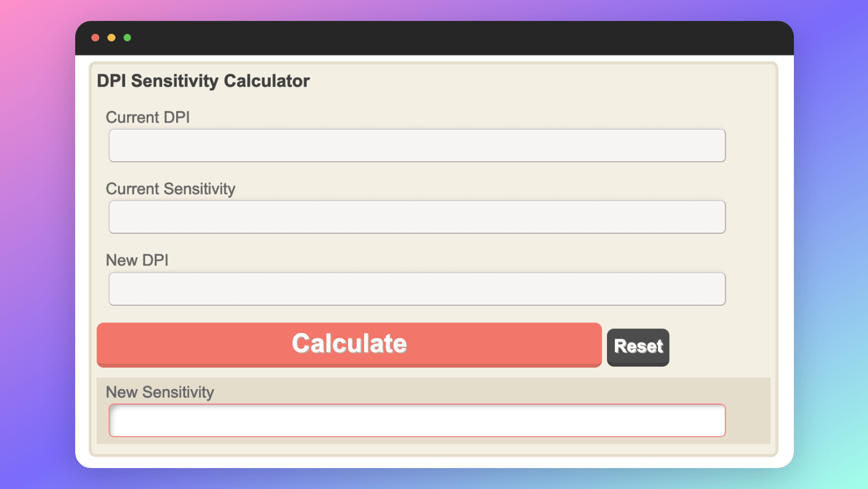Select the New DPI input field
The image size is (868, 489).
[417, 289]
